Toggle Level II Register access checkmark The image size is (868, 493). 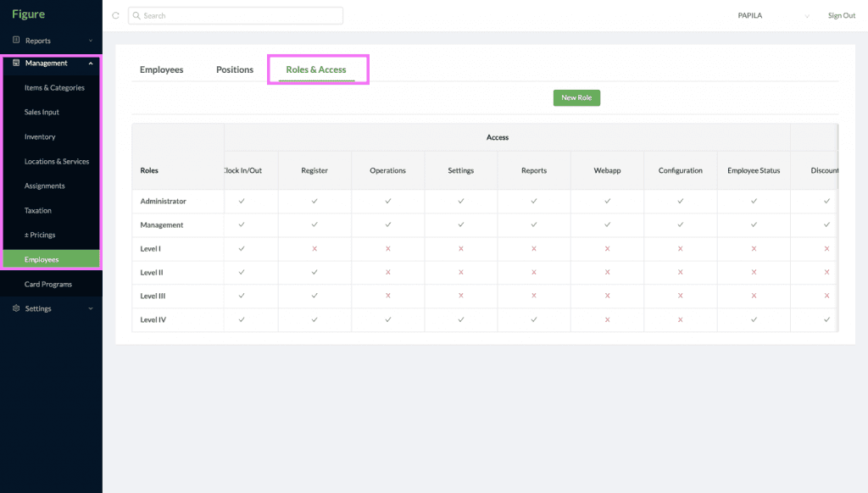point(314,272)
